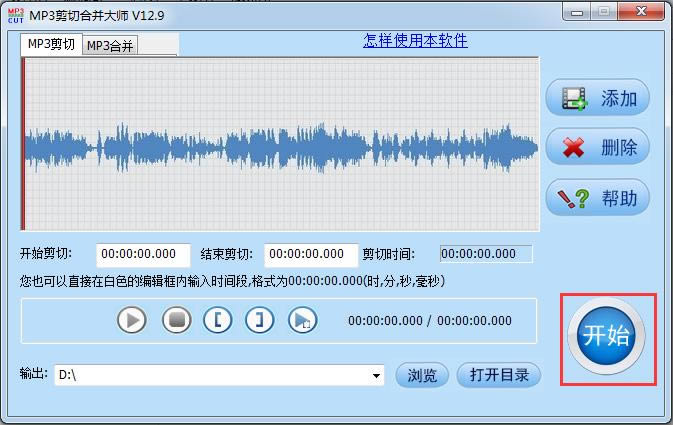
Task: Set cut end point marker button
Action: (259, 320)
